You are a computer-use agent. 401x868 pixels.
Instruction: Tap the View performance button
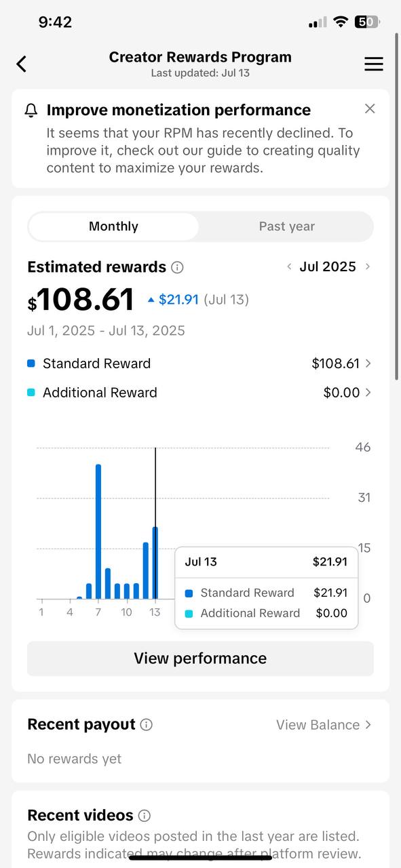click(200, 658)
